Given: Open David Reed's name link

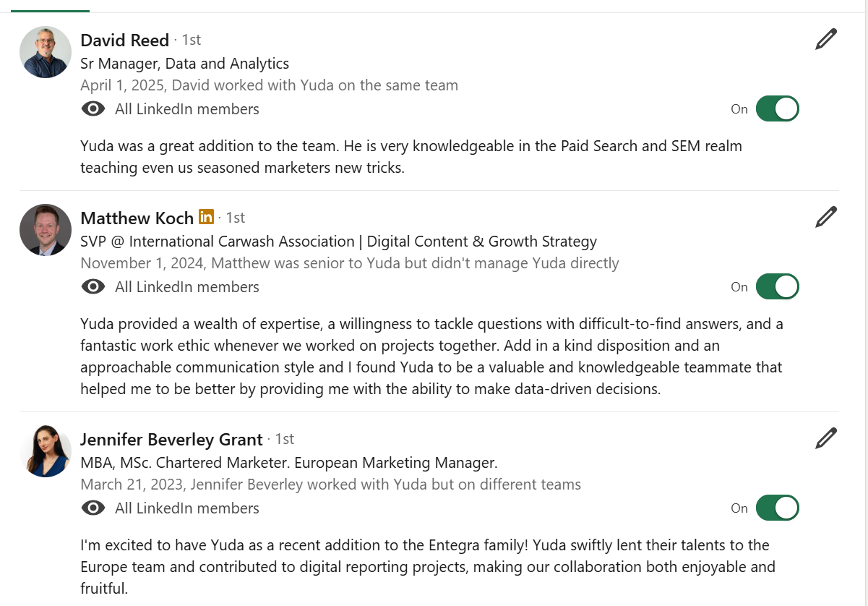Looking at the screenshot, I should point(124,40).
